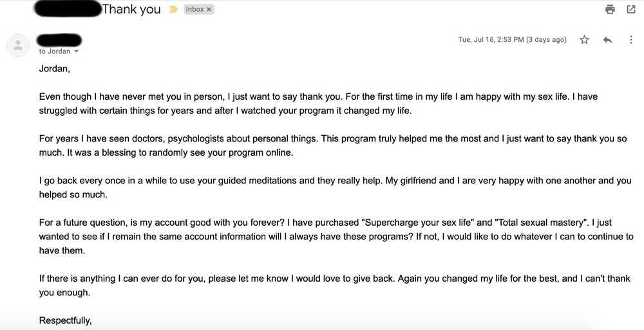This screenshot has height=330, width=644.
Task: Click the "Thank you" subject line
Action: pyautogui.click(x=131, y=9)
